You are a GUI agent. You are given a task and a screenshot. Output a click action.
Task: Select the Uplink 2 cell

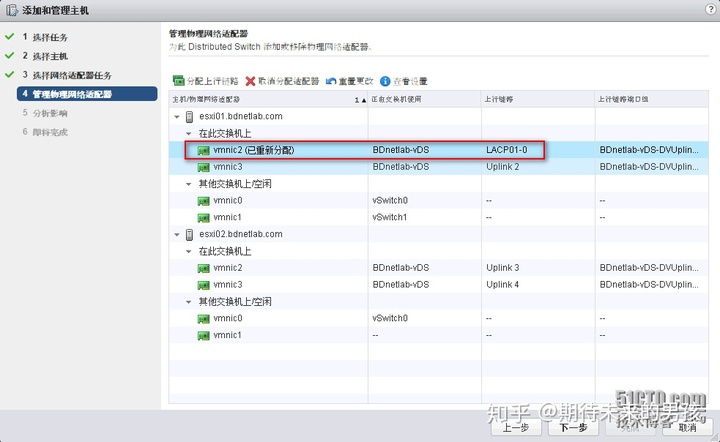coord(503,167)
